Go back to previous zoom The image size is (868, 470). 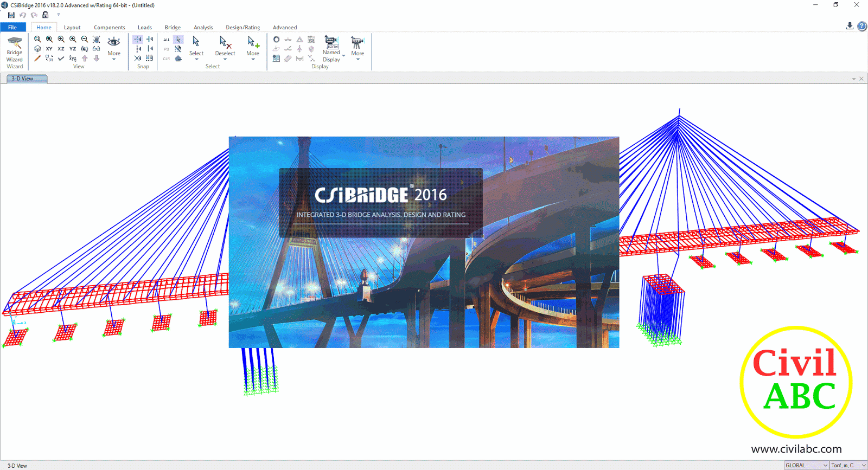61,39
